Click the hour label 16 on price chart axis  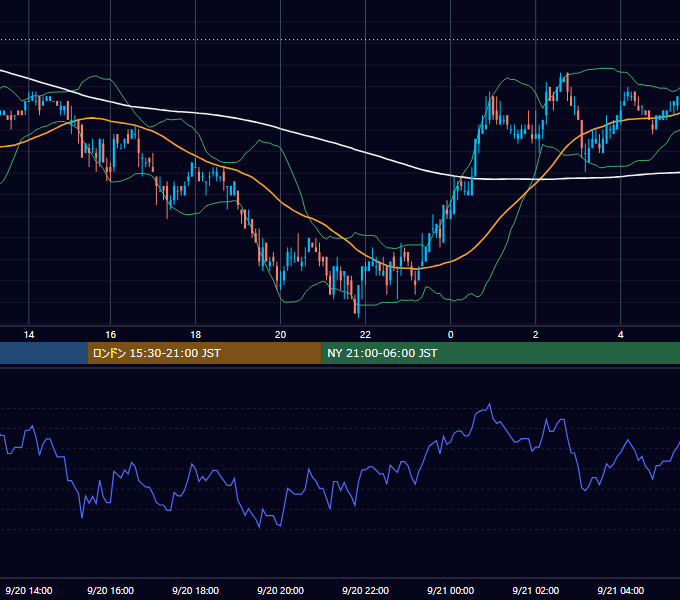111,335
